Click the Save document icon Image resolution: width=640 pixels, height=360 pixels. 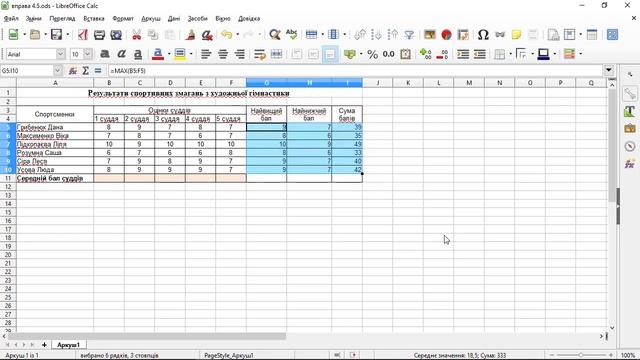point(56,35)
